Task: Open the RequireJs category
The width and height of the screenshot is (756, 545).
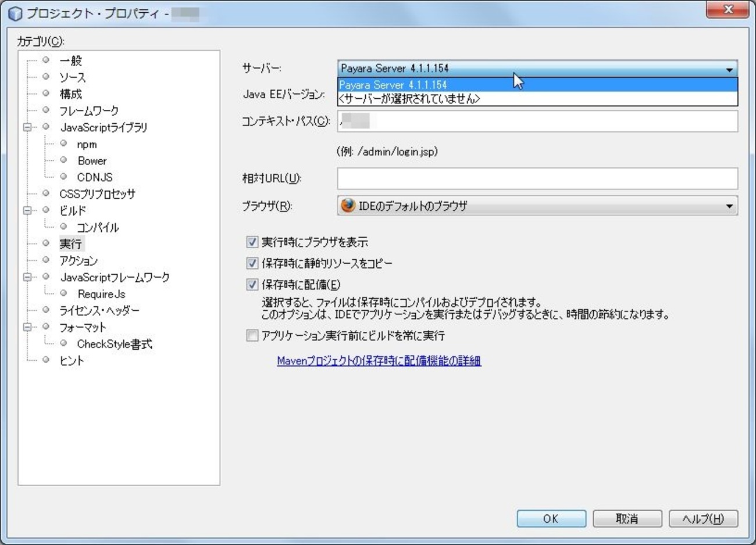Action: 101,294
